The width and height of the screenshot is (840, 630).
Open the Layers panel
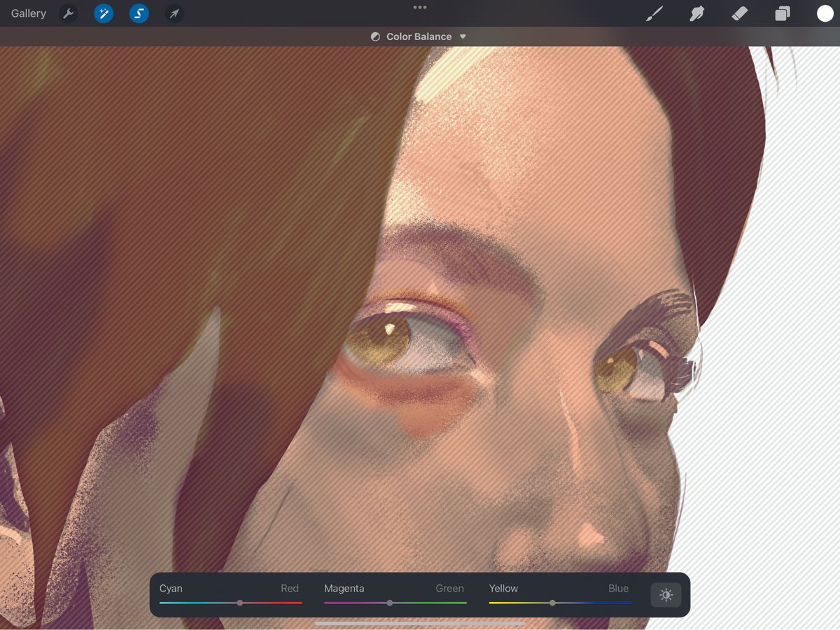783,13
